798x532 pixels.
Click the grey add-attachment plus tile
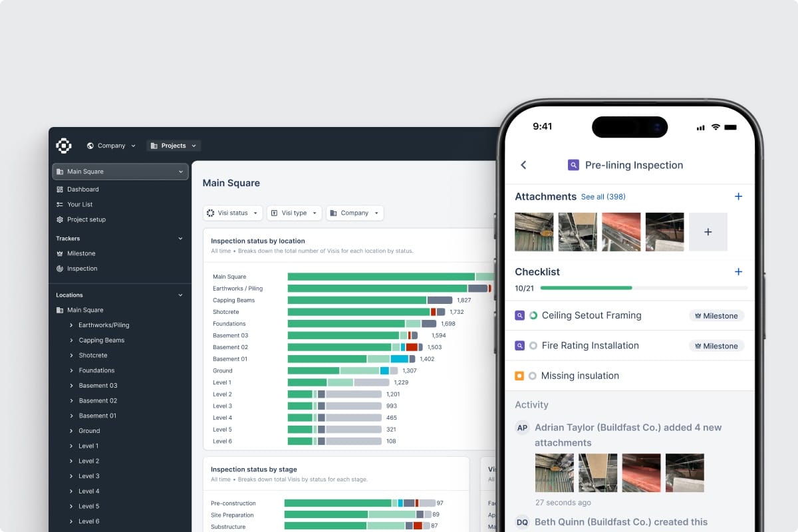click(708, 232)
